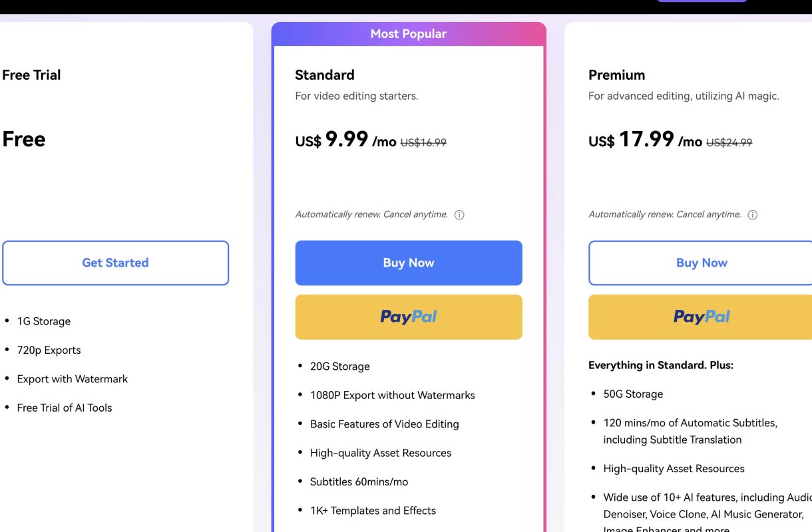Click the Most Popular banner
Screen dimensions: 812x532
409,34
